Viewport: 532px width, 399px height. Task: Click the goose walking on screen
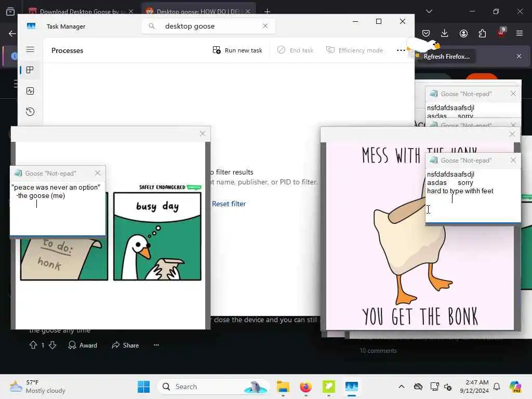423,46
